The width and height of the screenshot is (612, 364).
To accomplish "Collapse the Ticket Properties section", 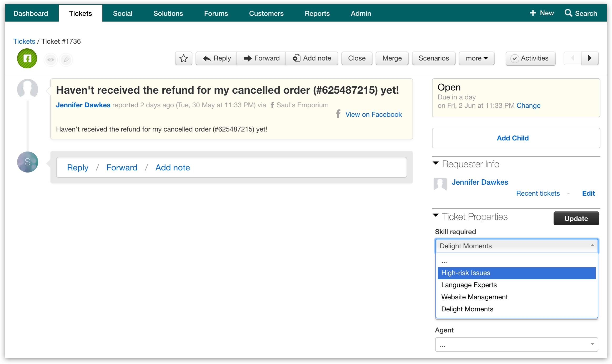I will point(435,216).
